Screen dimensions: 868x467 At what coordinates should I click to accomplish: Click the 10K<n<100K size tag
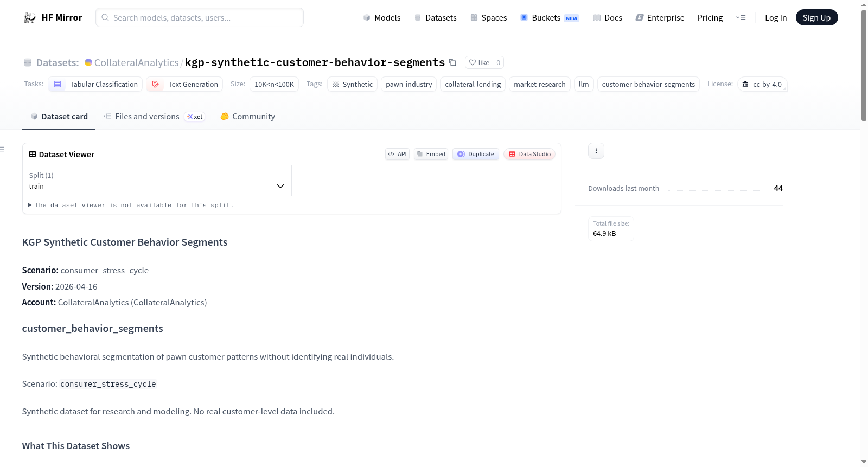274,84
